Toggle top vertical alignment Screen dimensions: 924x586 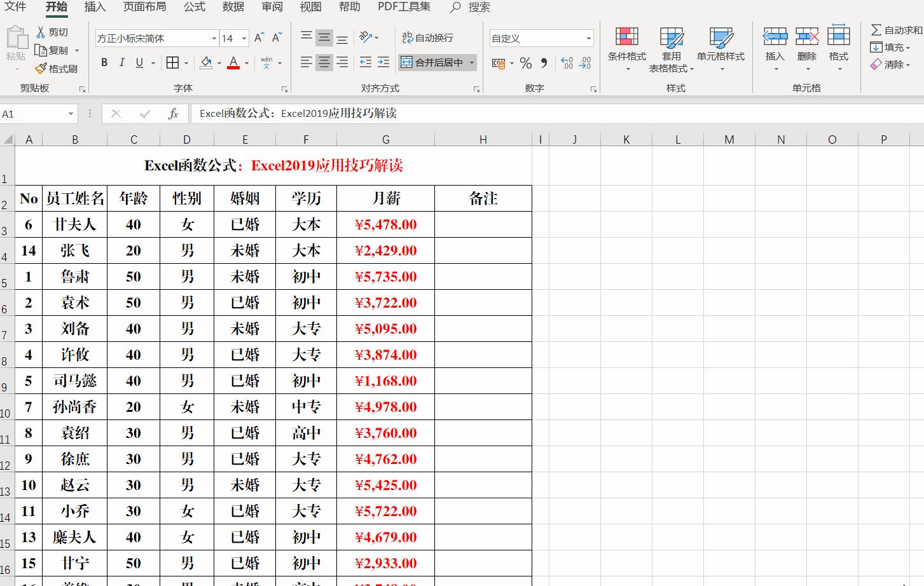(307, 37)
